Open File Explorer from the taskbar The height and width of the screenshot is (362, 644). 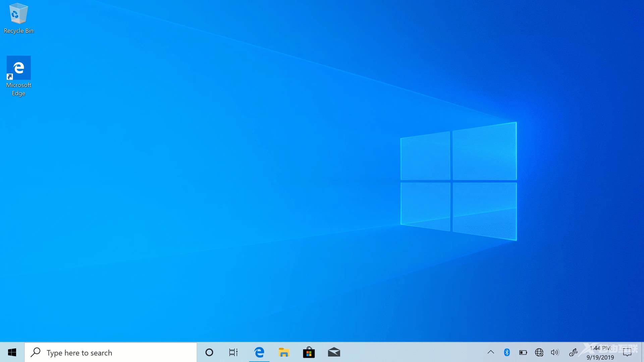coord(284,352)
